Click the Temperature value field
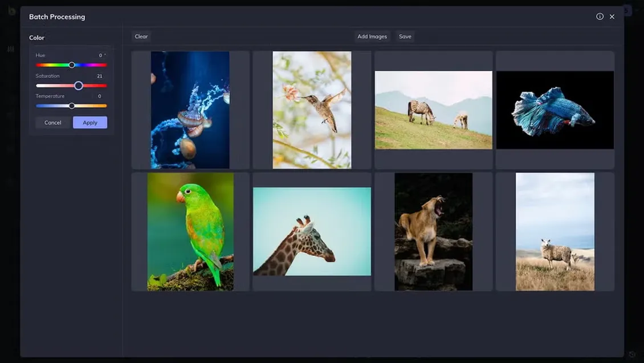 click(100, 96)
